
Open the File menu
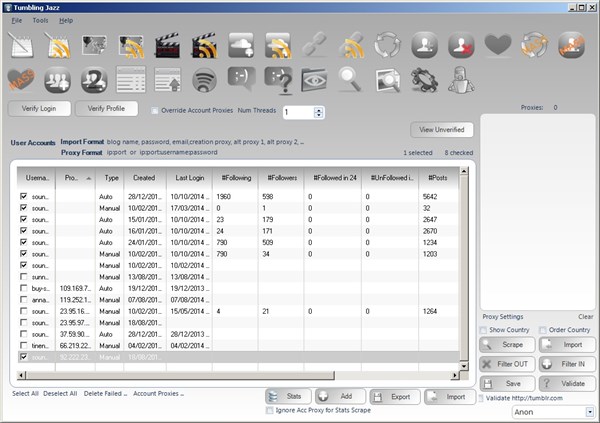click(x=17, y=21)
